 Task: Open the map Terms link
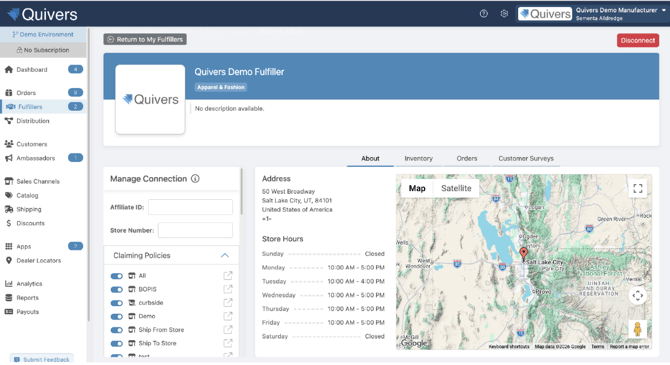click(597, 347)
